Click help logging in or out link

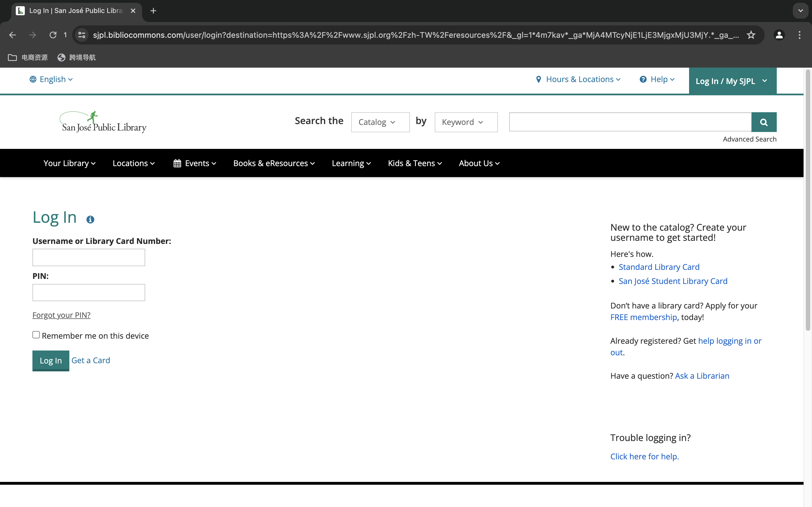tap(729, 341)
